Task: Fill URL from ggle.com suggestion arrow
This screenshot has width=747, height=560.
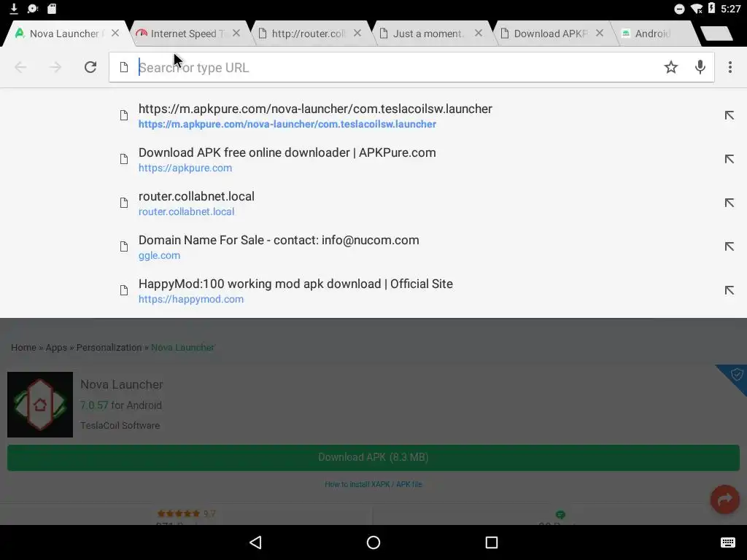Action: click(729, 246)
